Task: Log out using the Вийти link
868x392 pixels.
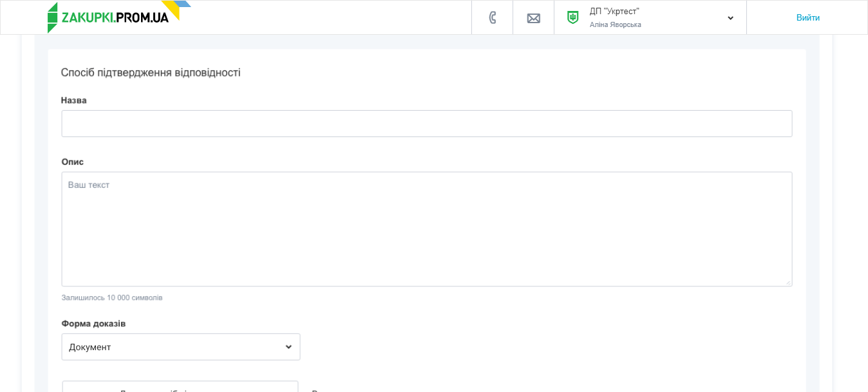Action: click(807, 17)
